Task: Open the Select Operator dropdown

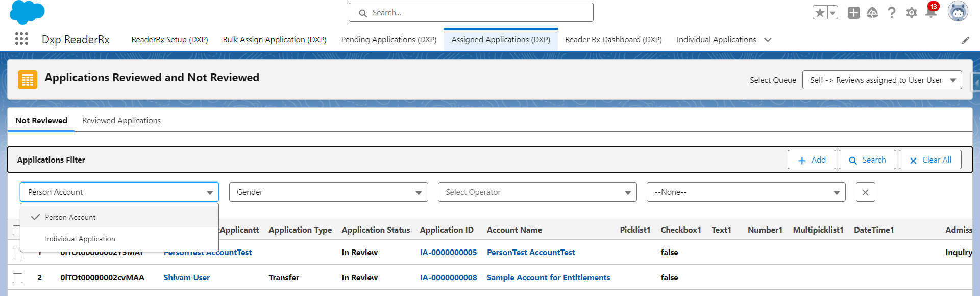Action: pos(537,192)
